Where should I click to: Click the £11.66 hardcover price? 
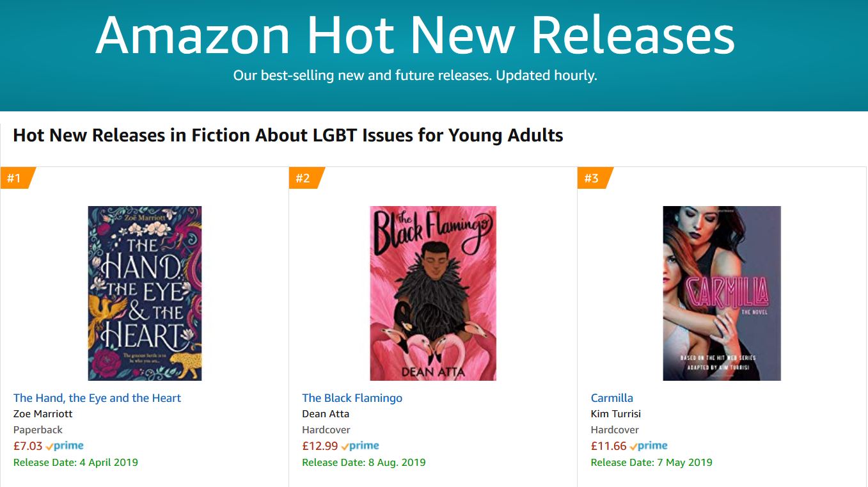pos(608,446)
